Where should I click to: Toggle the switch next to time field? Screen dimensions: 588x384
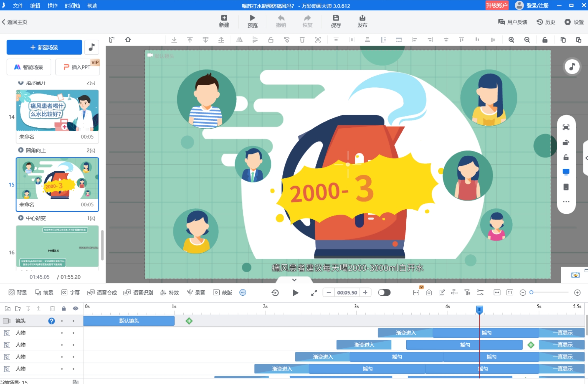point(384,292)
